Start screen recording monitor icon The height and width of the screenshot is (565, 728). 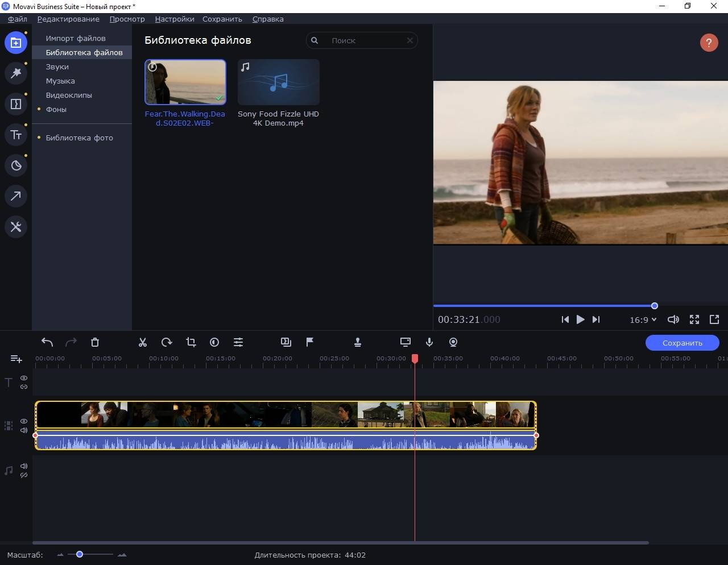tap(406, 342)
